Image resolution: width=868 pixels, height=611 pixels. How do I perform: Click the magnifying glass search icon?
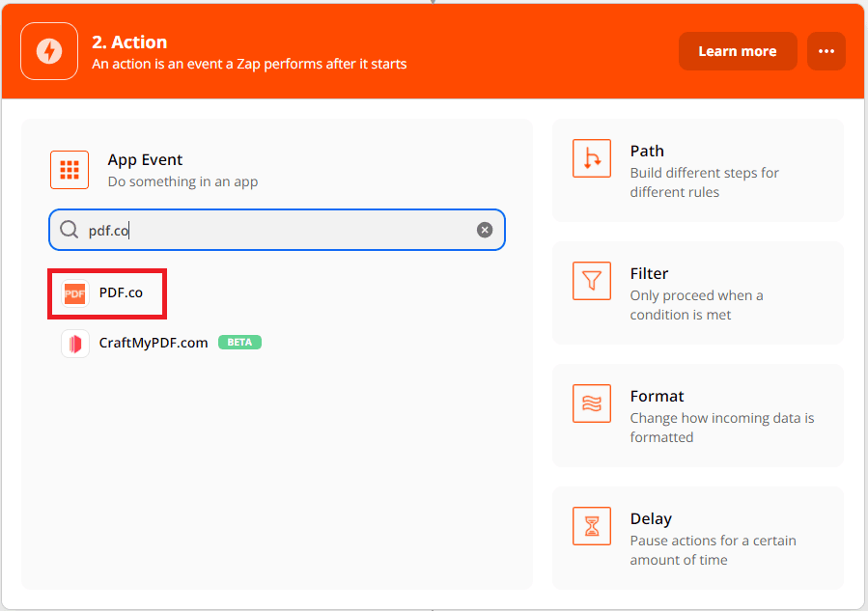point(70,230)
